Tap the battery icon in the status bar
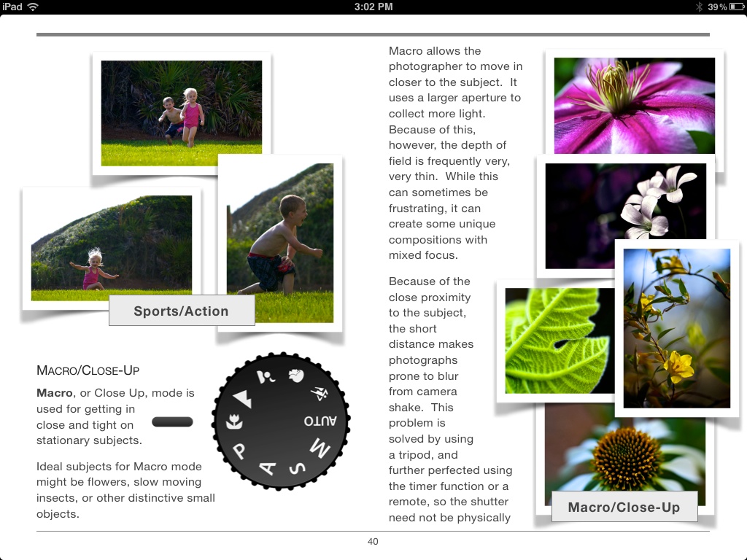The image size is (747, 560). tap(737, 7)
